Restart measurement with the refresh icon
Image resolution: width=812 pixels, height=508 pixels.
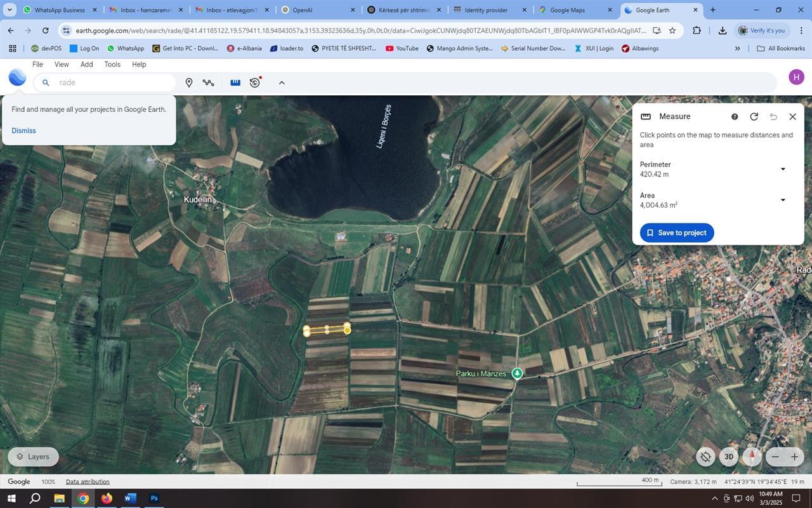pos(754,116)
